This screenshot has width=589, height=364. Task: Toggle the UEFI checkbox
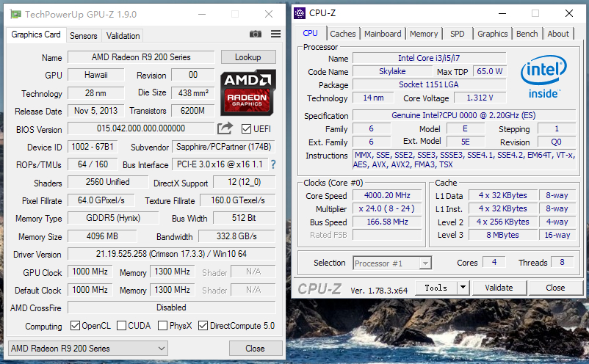pyautogui.click(x=246, y=128)
